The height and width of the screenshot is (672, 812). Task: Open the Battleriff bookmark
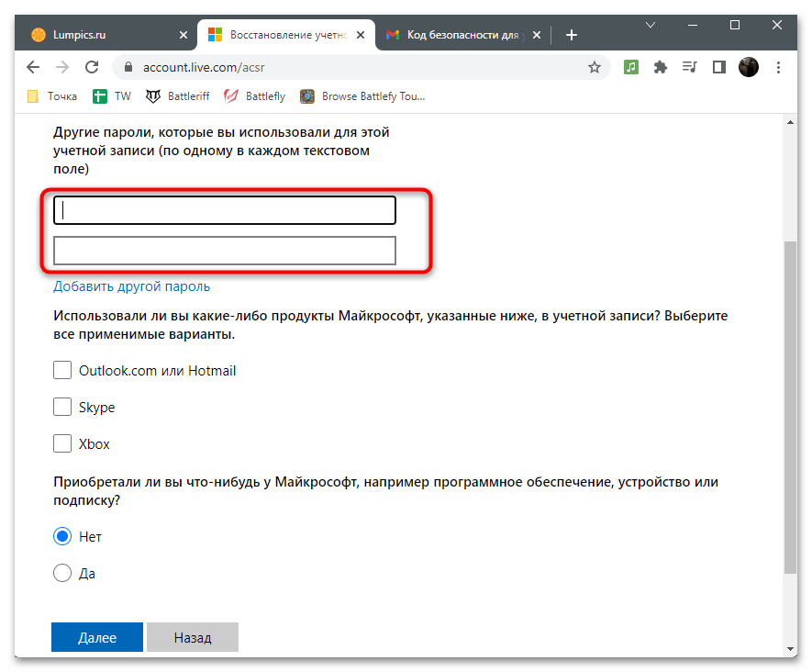(x=178, y=96)
